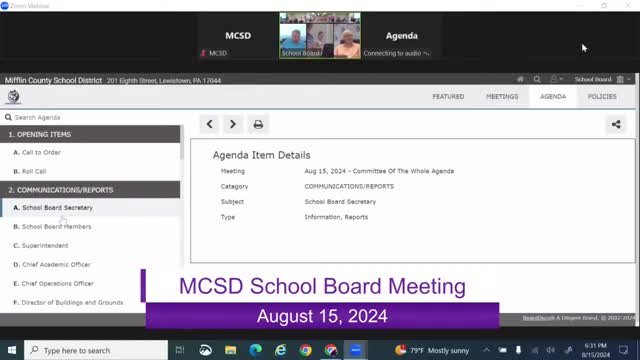Open the user account dropdown
The height and width of the screenshot is (360, 640).
[x=556, y=79]
